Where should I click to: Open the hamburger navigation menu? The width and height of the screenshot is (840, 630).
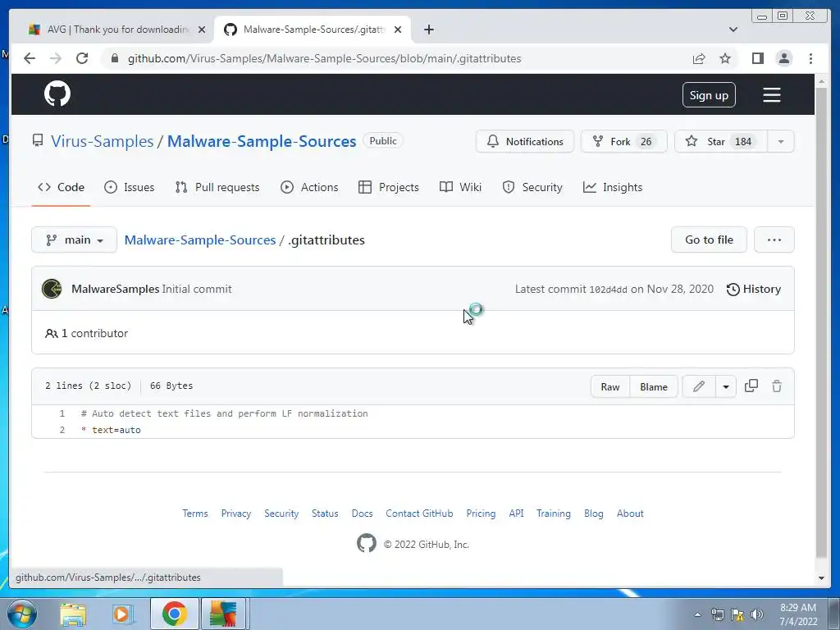click(771, 95)
